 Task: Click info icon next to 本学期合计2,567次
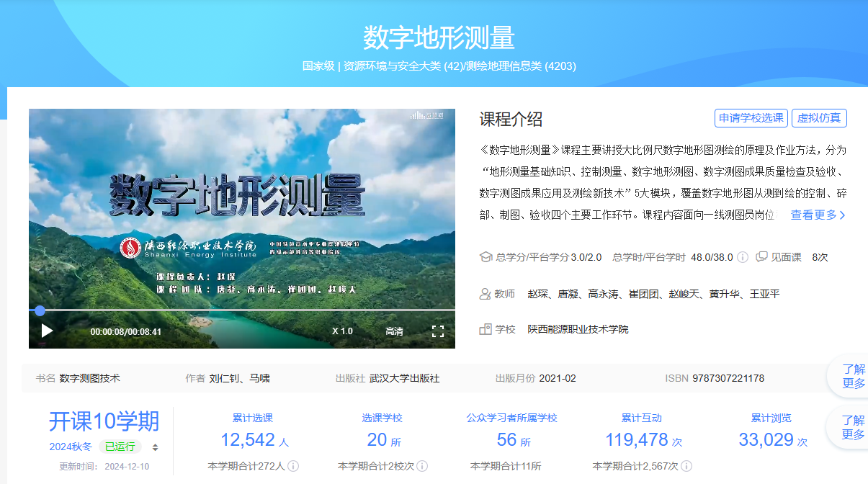[685, 466]
